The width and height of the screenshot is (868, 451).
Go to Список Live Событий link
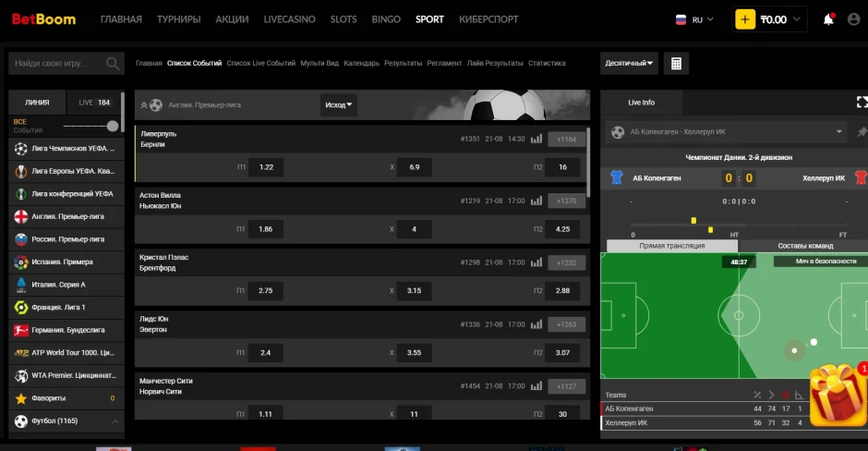(x=260, y=63)
